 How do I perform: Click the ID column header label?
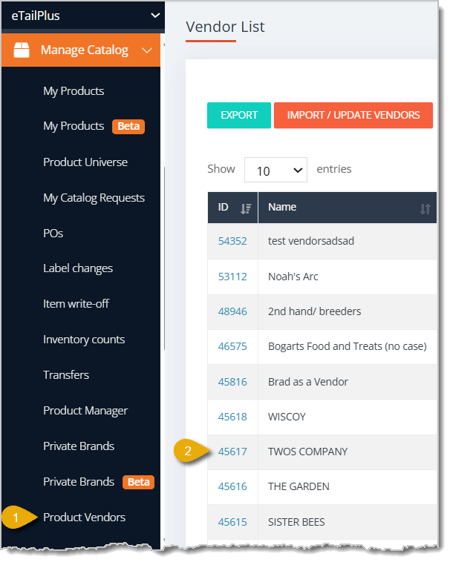223,207
